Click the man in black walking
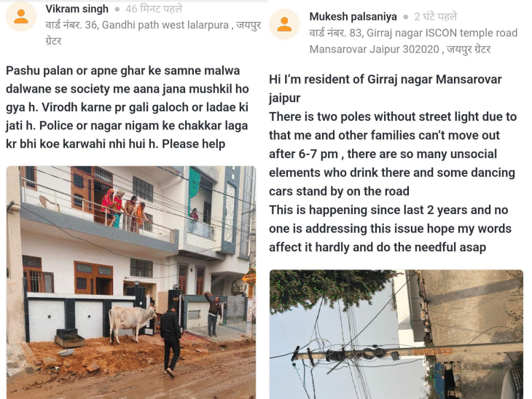 (x=171, y=341)
